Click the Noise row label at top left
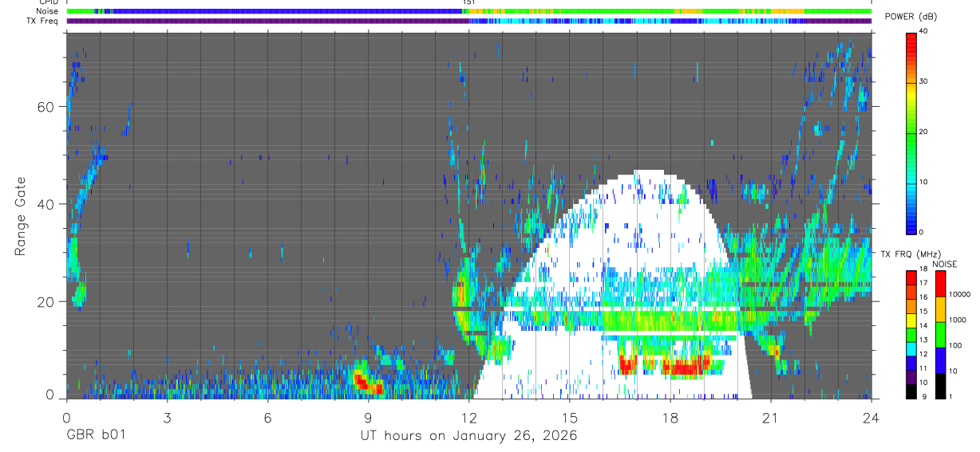Screen dimensions: 980x452 (x=48, y=11)
